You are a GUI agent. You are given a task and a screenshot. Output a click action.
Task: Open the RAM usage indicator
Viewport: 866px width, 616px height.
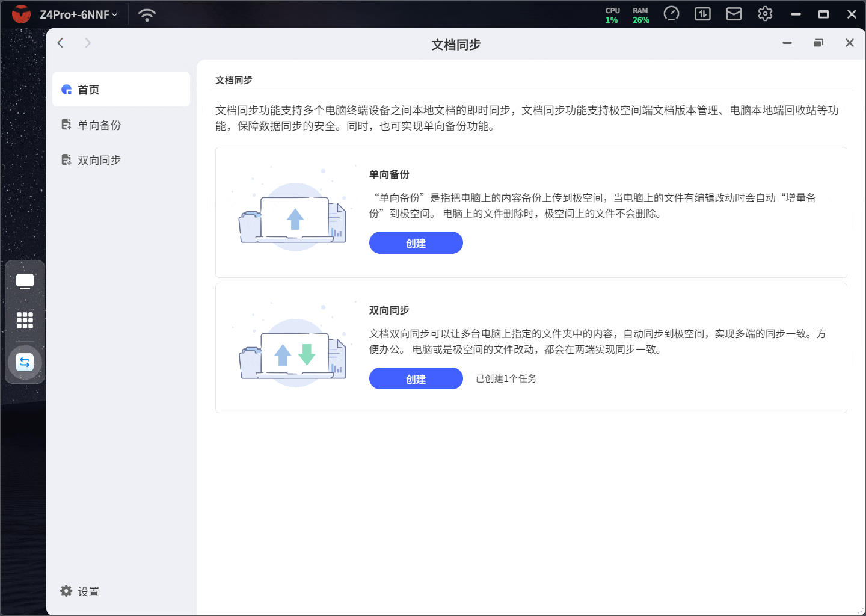(x=640, y=15)
